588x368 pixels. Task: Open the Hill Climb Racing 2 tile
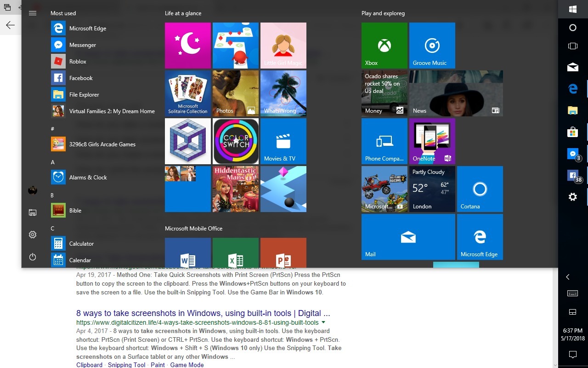(384, 189)
